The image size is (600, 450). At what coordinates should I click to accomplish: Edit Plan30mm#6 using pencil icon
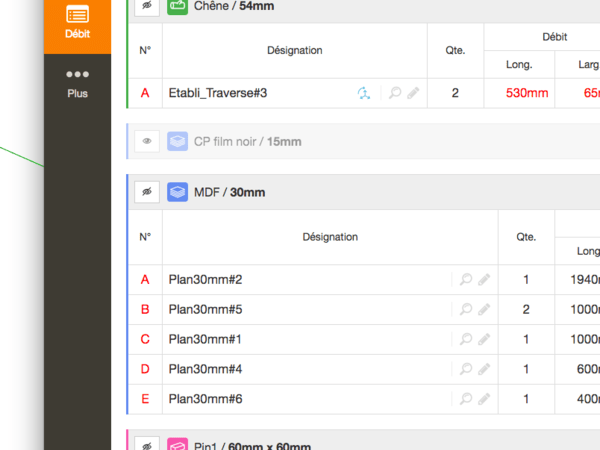[x=484, y=400]
